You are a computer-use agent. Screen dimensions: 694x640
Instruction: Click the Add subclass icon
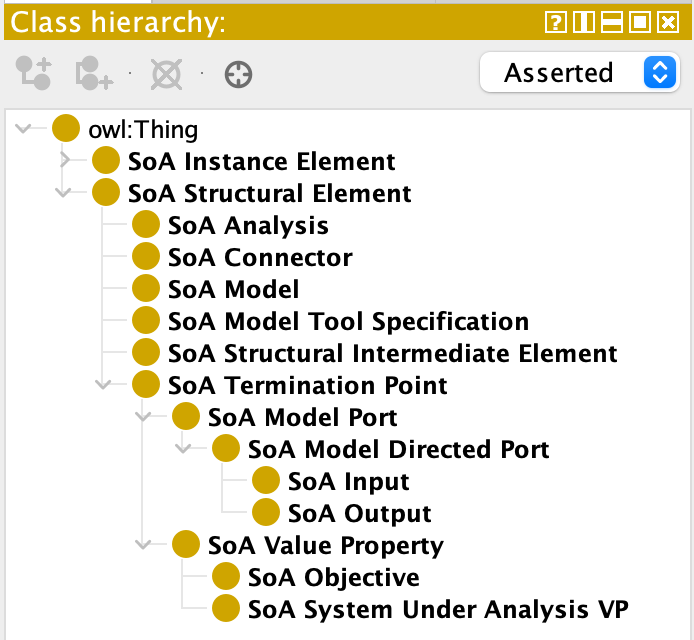tap(34, 73)
